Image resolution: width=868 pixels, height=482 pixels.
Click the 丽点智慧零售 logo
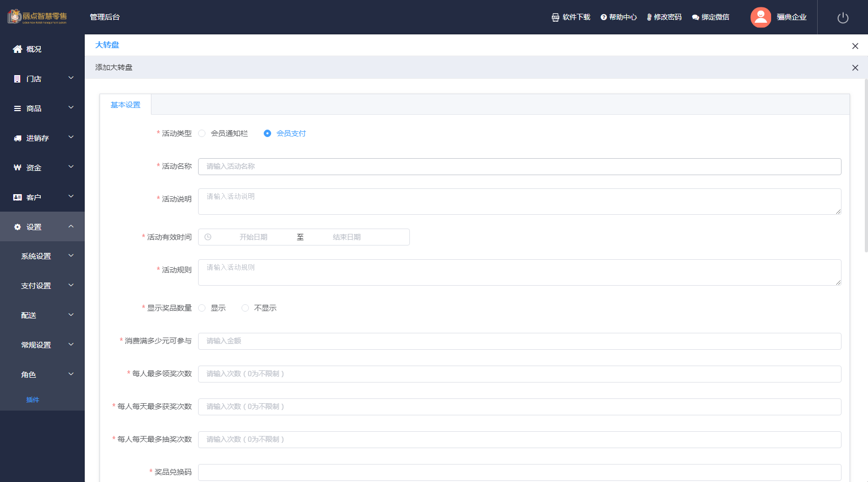37,16
